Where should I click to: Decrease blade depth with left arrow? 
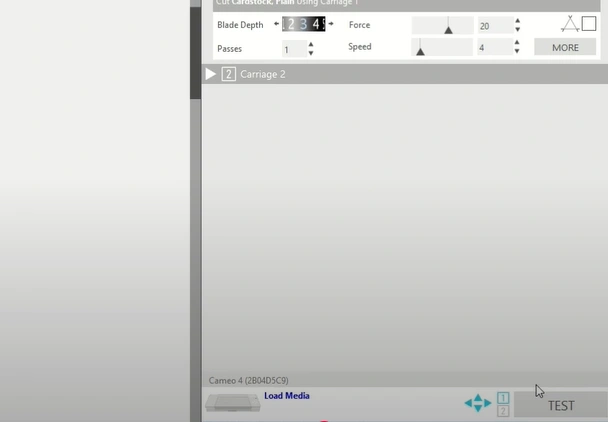click(x=276, y=24)
